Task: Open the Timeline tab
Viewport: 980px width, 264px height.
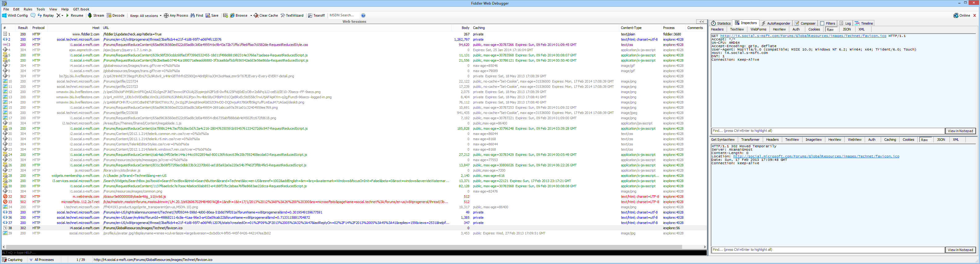Action: (864, 23)
